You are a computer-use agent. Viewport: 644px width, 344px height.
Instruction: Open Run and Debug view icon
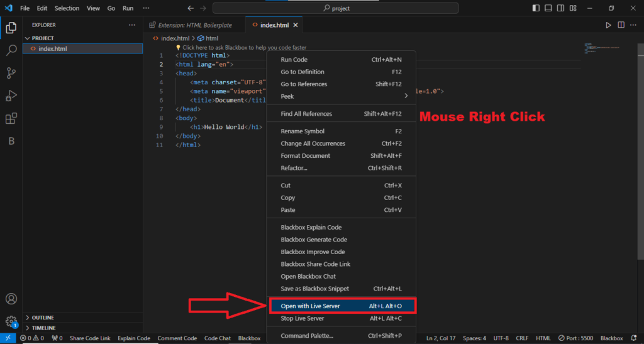click(x=11, y=96)
